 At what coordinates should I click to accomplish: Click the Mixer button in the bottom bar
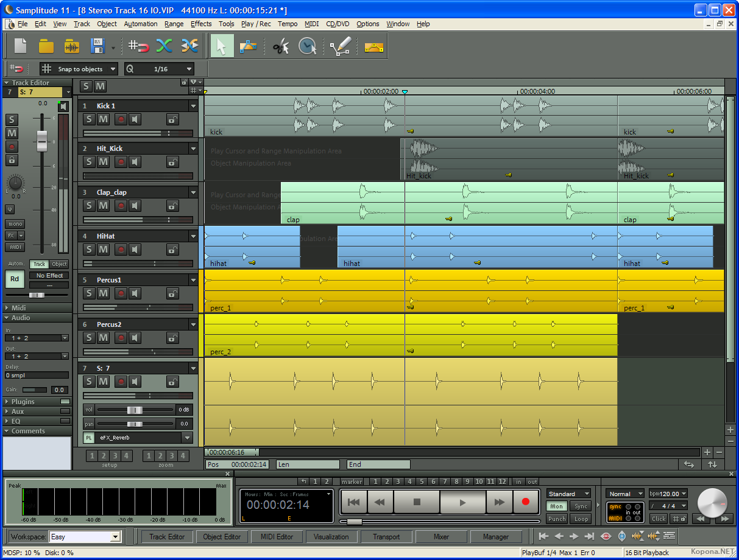coord(441,537)
